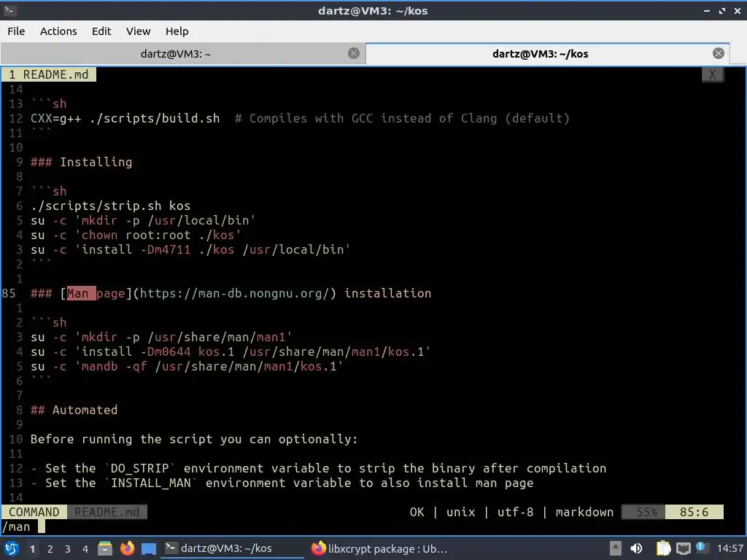Click the markdown filetype in the statusline
This screenshot has width=747, height=560.
point(584,512)
